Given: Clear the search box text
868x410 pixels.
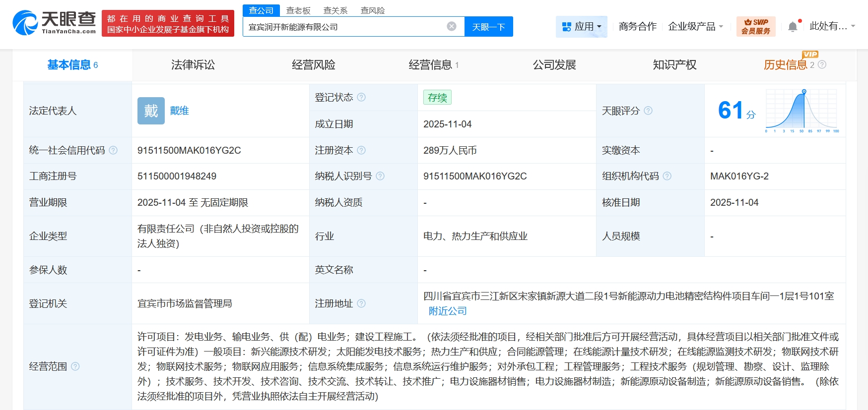Looking at the screenshot, I should [451, 26].
